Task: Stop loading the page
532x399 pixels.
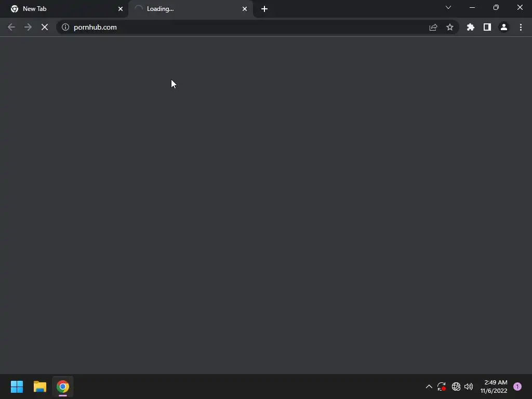Action: pyautogui.click(x=45, y=27)
